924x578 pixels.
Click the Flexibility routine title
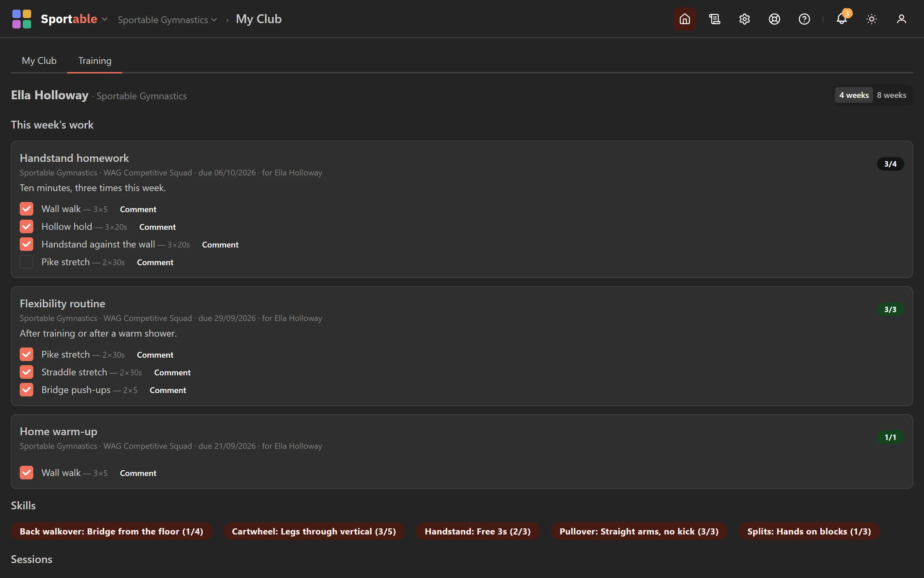pos(63,304)
